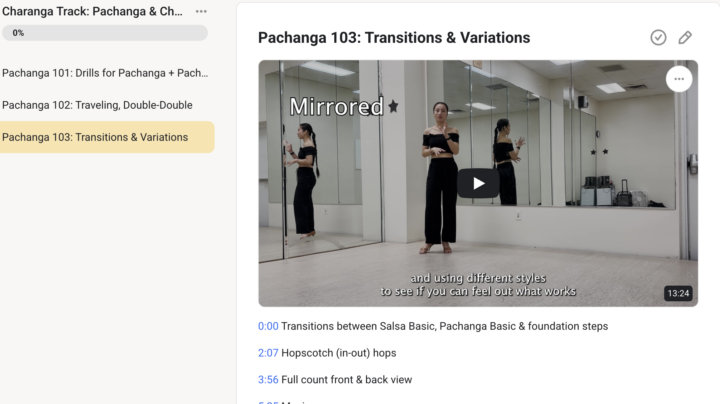Open video options three-dot button

pos(679,79)
